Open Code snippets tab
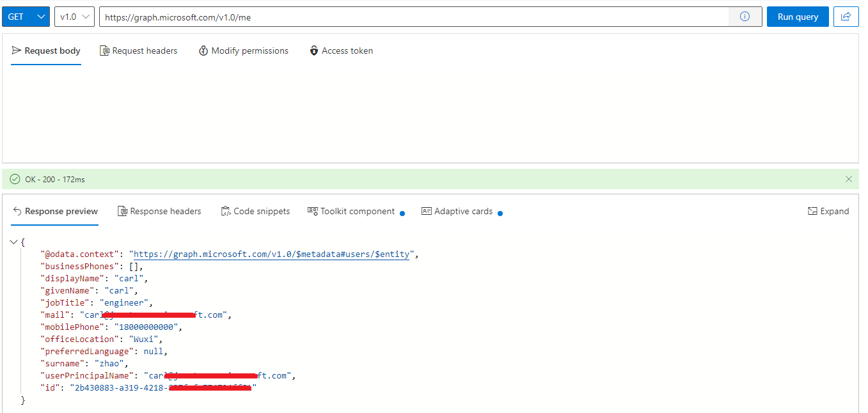Viewport: 868px width, 413px height. (x=255, y=211)
